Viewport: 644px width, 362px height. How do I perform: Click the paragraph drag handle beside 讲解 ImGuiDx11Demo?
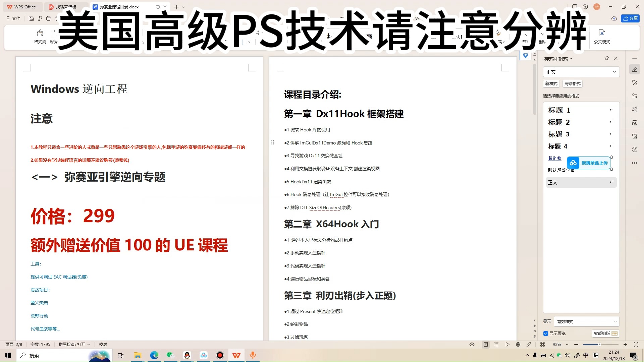point(273,142)
